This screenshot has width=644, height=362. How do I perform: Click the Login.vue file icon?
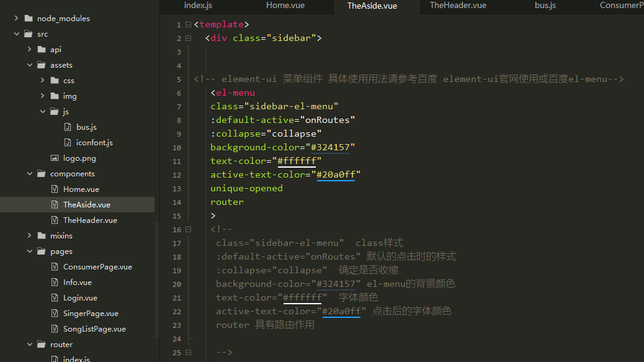(x=55, y=298)
